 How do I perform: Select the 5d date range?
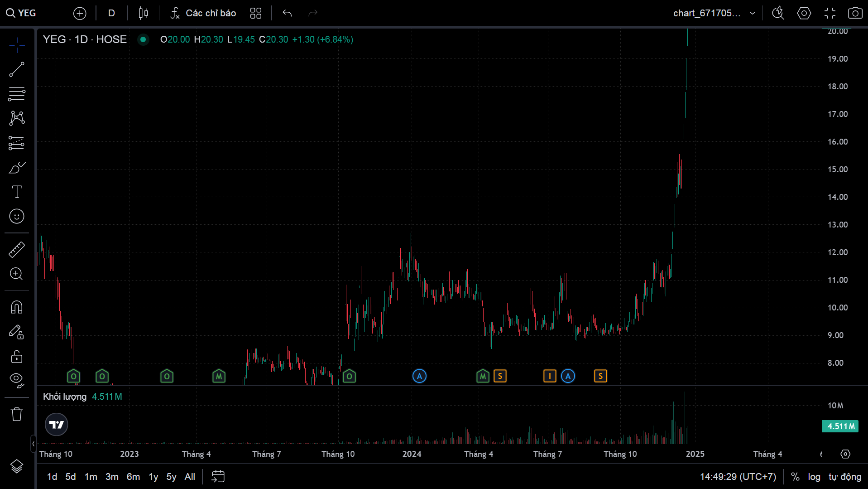tap(71, 477)
